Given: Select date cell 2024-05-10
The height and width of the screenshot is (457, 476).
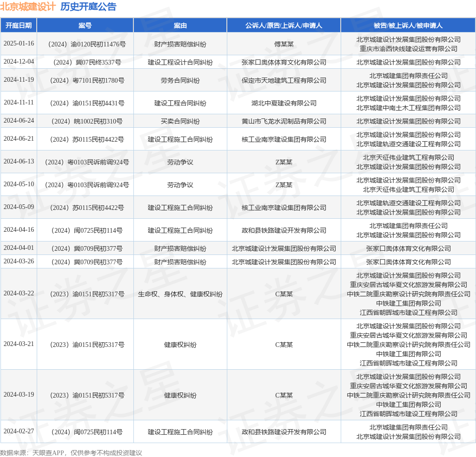Looking at the screenshot, I should [19, 184].
